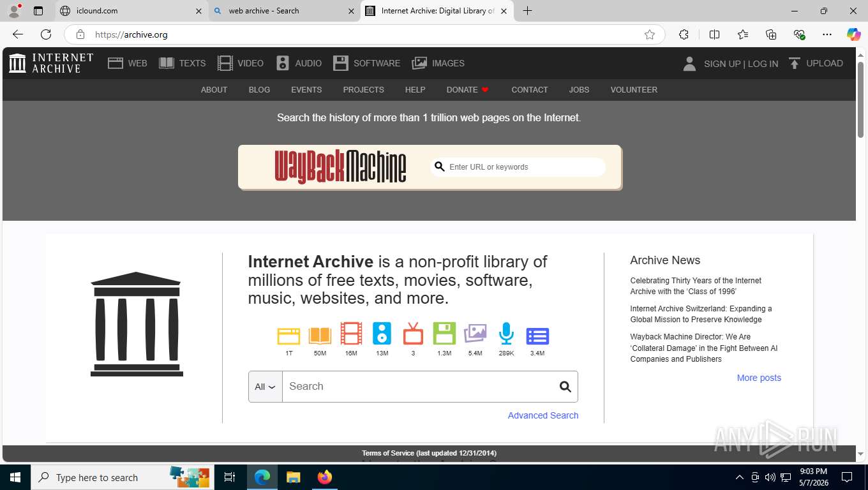868x490 pixels.
Task: Click the Wayback Machine logo
Action: [x=340, y=167]
